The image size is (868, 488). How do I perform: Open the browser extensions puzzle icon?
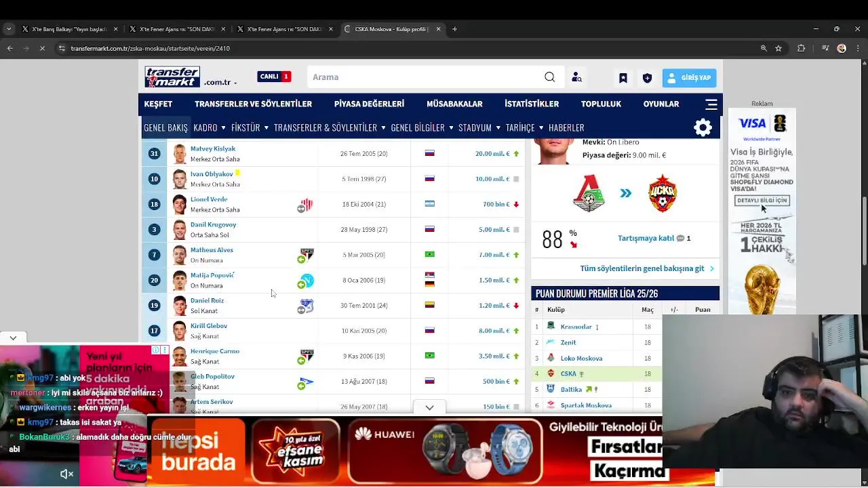[x=801, y=48]
